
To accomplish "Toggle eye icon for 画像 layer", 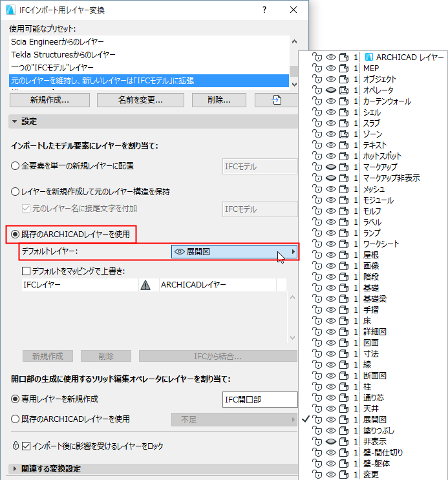I will pyautogui.click(x=330, y=266).
